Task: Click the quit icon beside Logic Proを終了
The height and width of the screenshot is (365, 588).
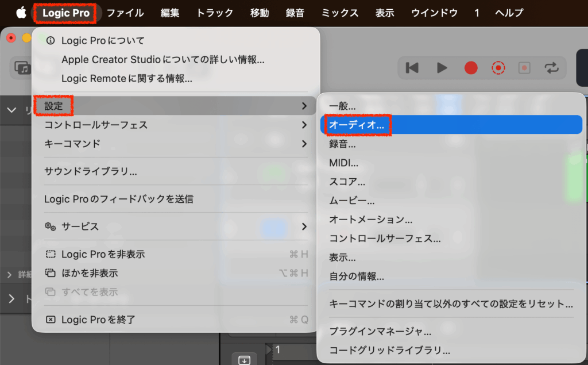Action: [x=51, y=320]
